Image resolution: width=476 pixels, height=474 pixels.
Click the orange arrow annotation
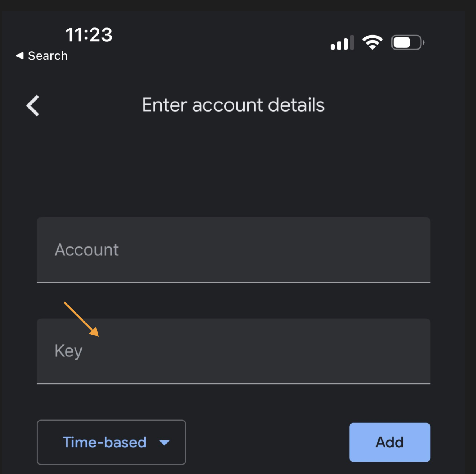click(81, 319)
